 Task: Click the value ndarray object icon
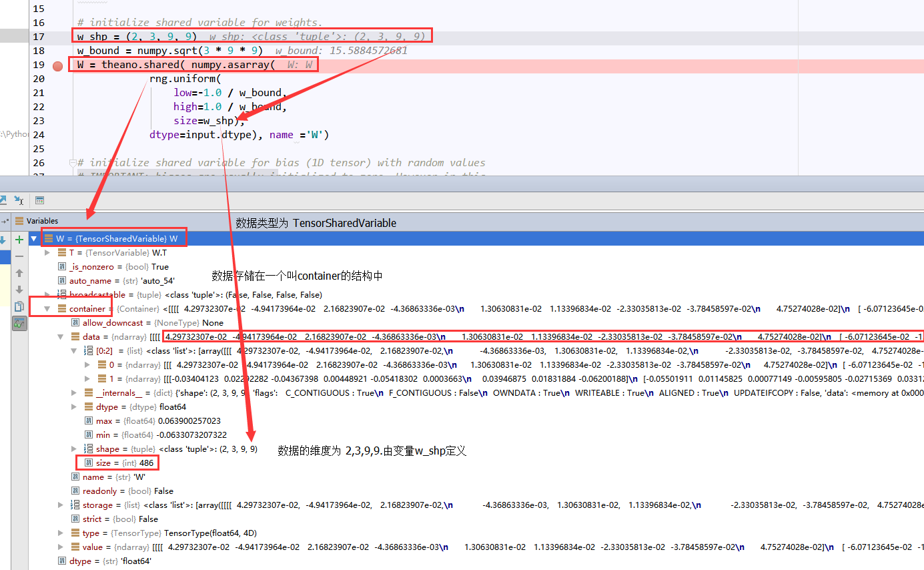click(x=75, y=547)
